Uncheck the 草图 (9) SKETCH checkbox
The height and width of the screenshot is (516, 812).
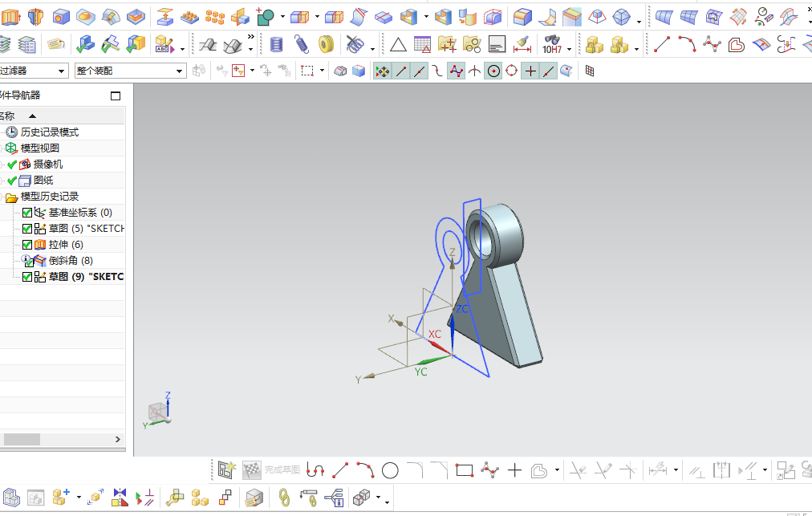tap(27, 277)
